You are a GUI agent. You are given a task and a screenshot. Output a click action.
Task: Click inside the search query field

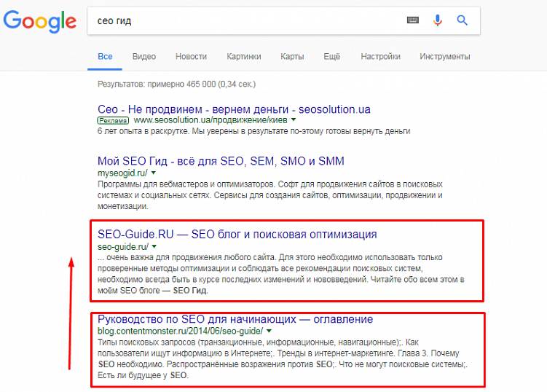coord(240,20)
